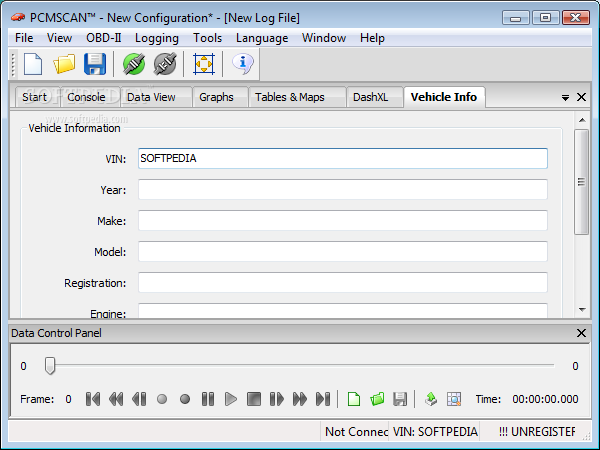Screen dimensions: 600x450
Task: Click the vertical scrollbar up arrow
Action: (582, 121)
